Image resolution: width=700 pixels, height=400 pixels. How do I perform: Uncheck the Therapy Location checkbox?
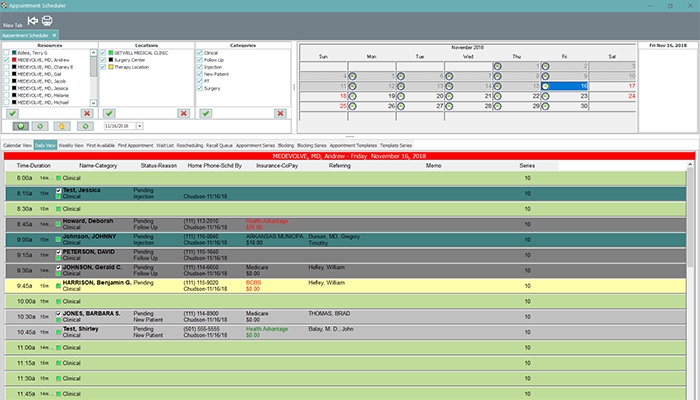point(104,67)
